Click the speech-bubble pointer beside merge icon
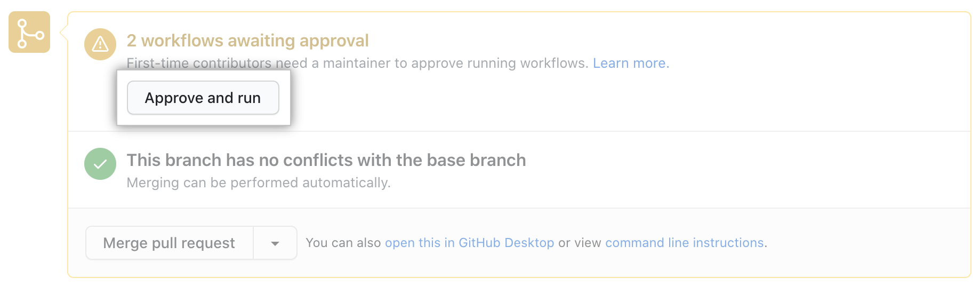 pos(64,32)
